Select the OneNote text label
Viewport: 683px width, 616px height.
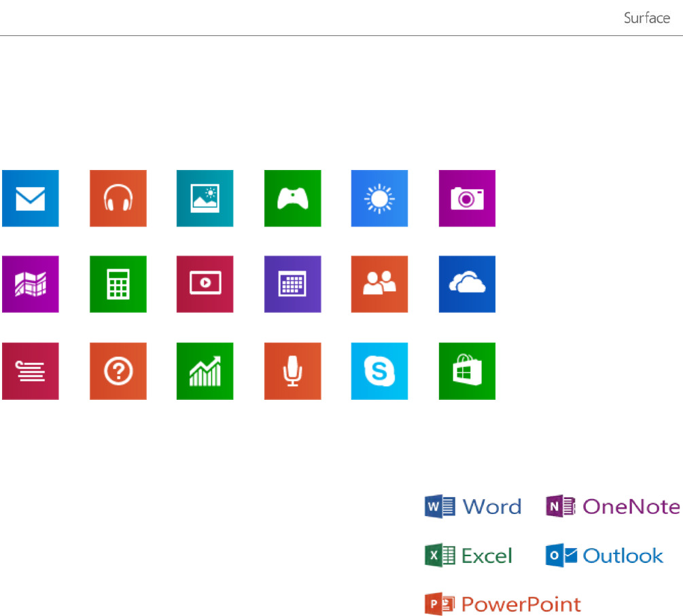tap(631, 507)
